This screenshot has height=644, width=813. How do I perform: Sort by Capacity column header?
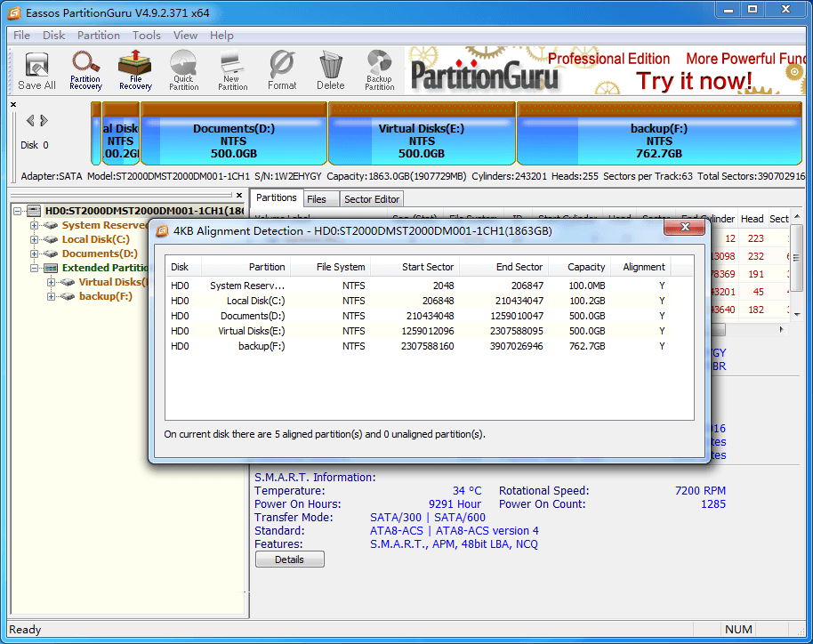click(x=579, y=267)
